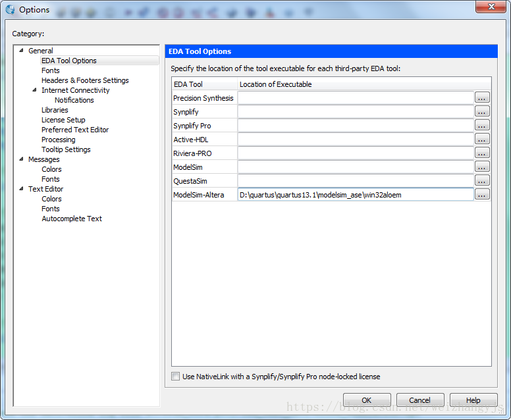The height and width of the screenshot is (420, 511).
Task: Click the Location of Executable header
Action: click(364, 84)
